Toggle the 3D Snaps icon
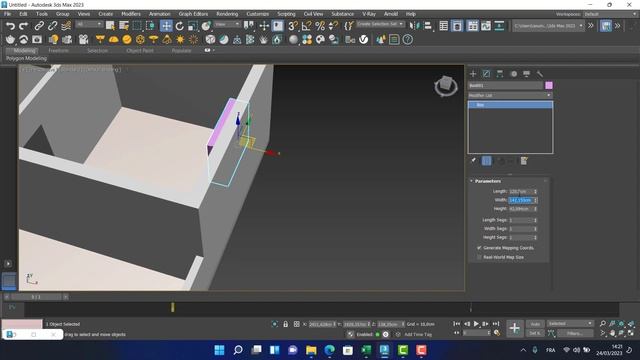This screenshot has height=360, width=640. (x=293, y=26)
